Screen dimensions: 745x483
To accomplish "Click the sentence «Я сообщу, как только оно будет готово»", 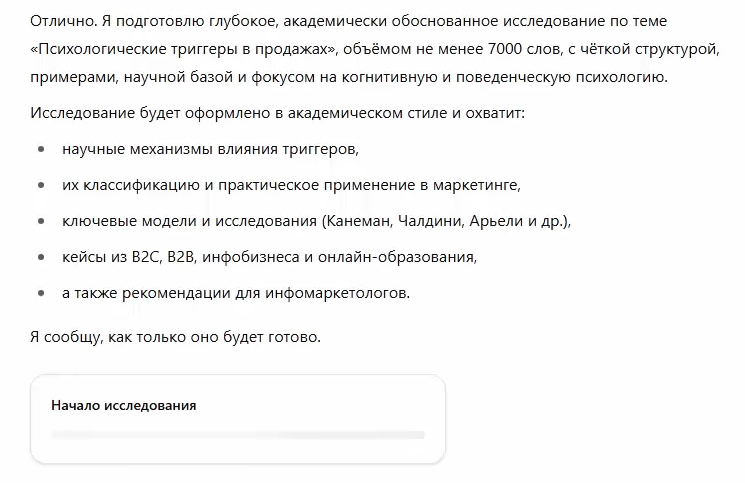I will point(174,337).
